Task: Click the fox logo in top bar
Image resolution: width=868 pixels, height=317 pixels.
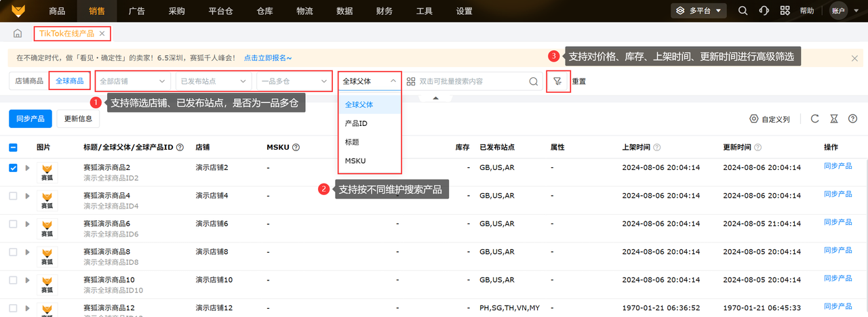Action: pos(18,11)
